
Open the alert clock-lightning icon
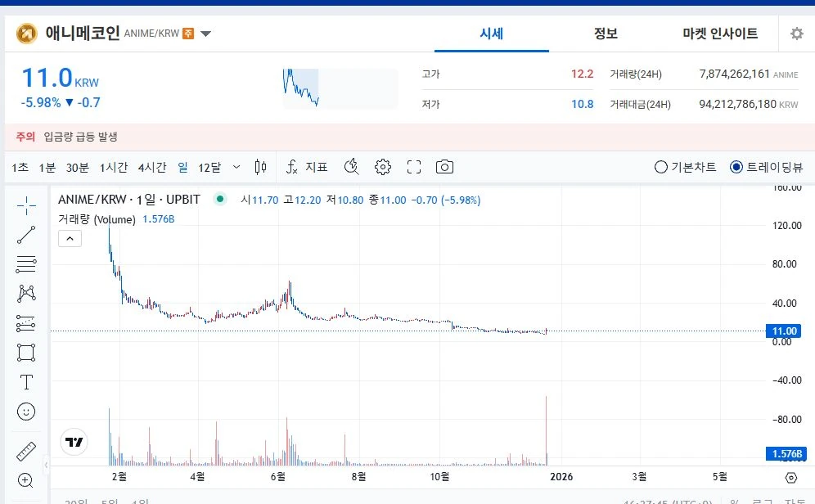[x=352, y=167]
